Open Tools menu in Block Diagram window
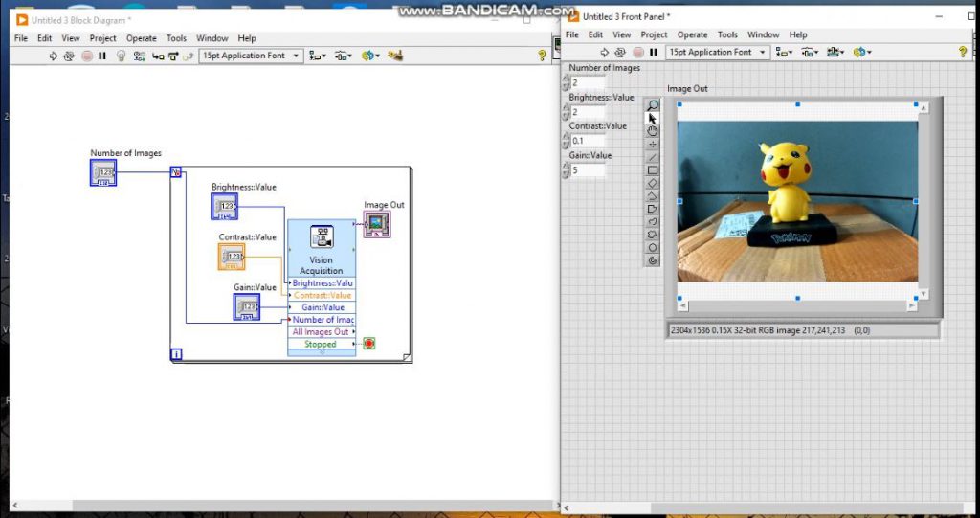This screenshot has width=980, height=518. (176, 38)
